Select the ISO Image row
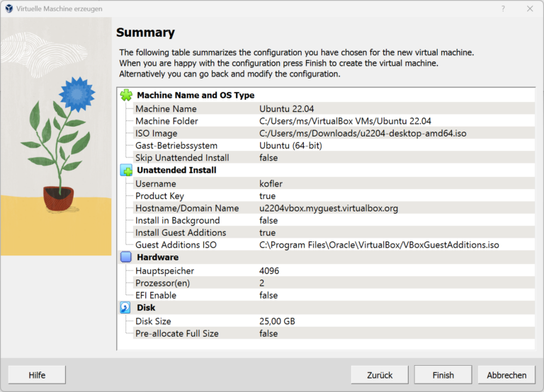The height and width of the screenshot is (392, 544). pyautogui.click(x=156, y=133)
